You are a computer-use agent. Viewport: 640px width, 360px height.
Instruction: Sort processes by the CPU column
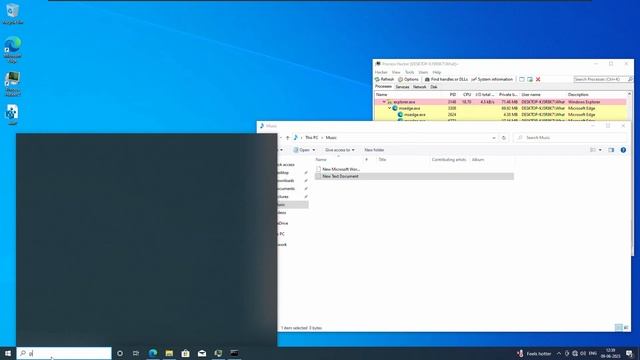[467, 94]
